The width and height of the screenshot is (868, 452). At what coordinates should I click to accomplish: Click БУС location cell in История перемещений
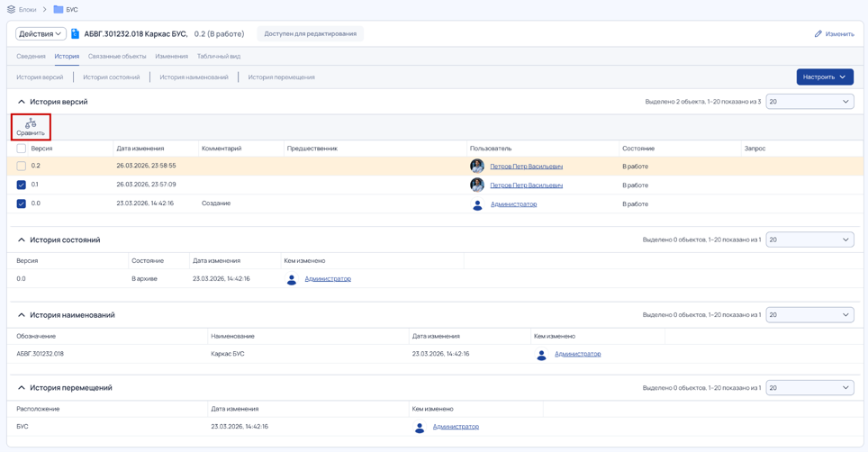point(23,427)
